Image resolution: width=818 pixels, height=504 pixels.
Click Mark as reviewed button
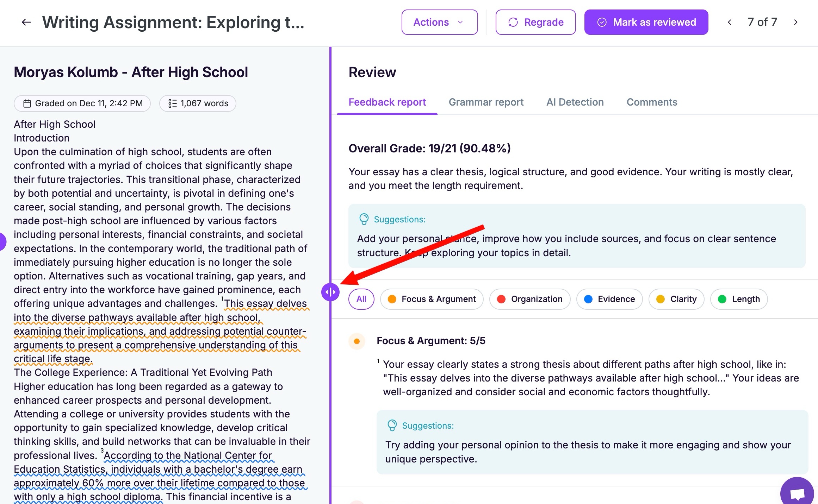coord(646,23)
